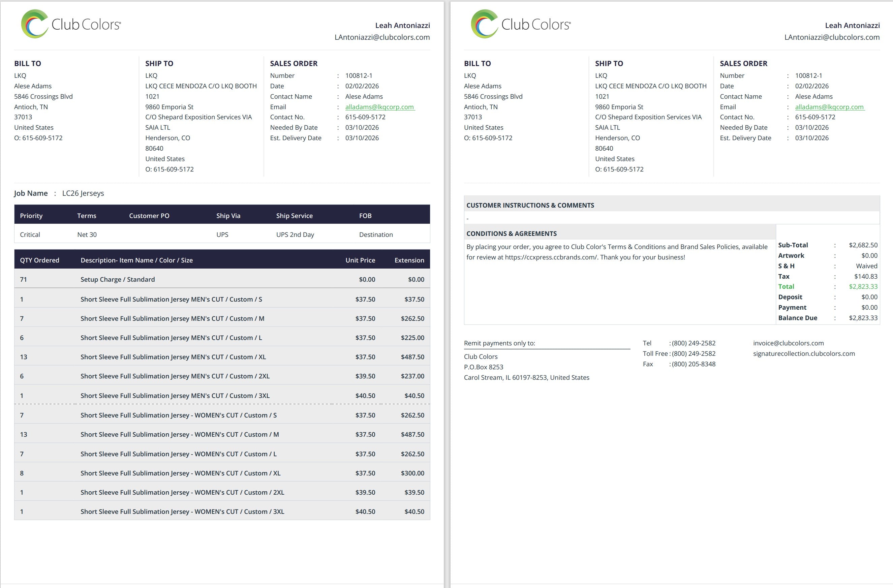Click the Club Colors logo on right page
The image size is (893, 588).
tap(520, 24)
